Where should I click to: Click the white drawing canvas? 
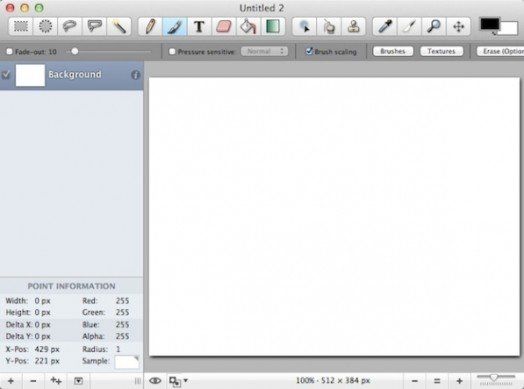334,217
